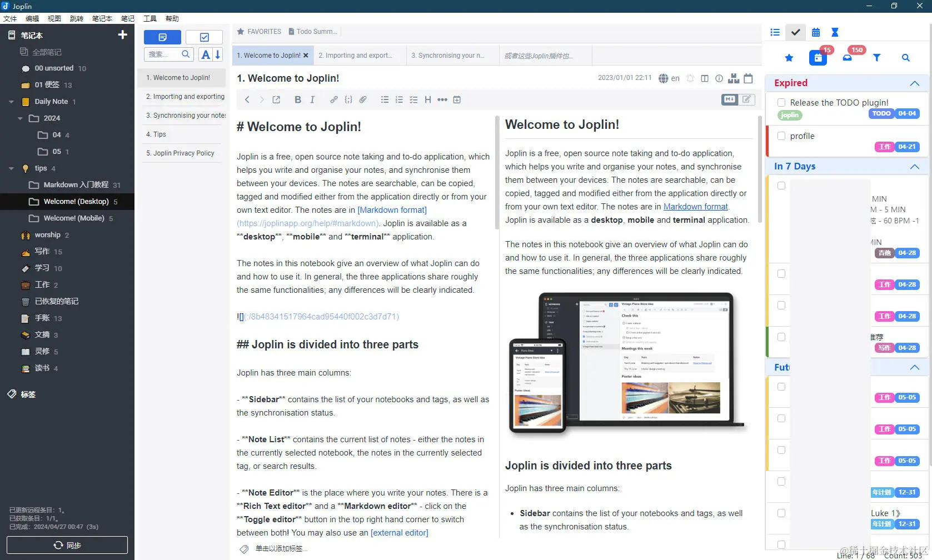Screen dimensions: 932x560
Task: Create a new note with the blue button
Action: (x=162, y=37)
